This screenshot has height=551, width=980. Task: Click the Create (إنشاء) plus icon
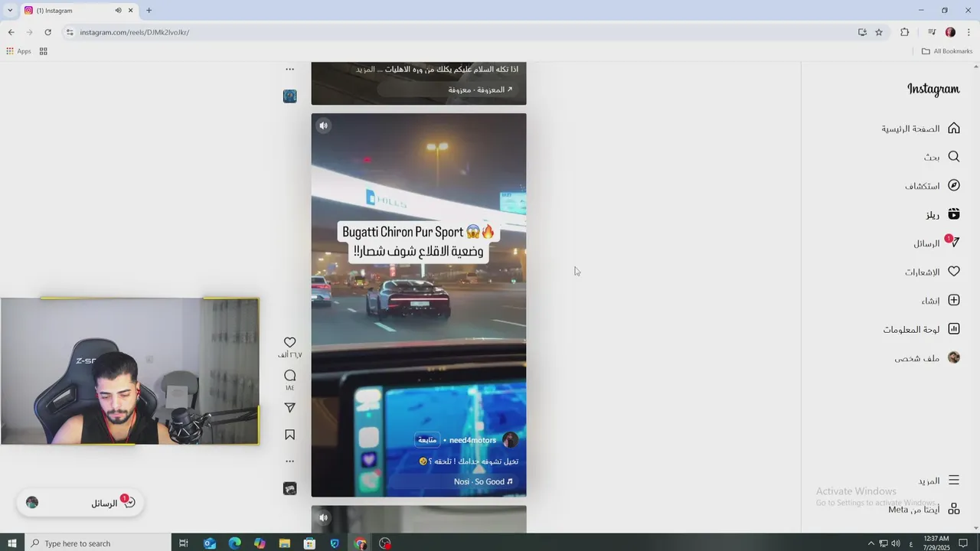(x=953, y=301)
